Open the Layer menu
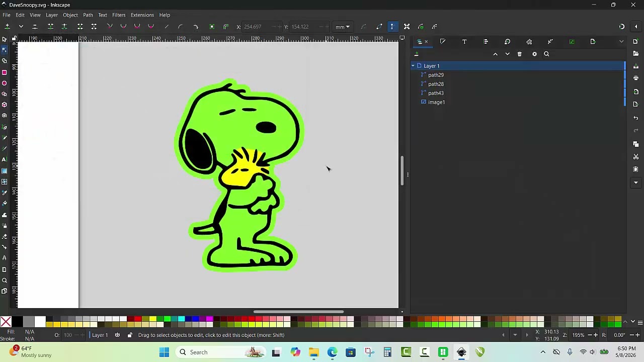This screenshot has width=644, height=362. tap(52, 15)
